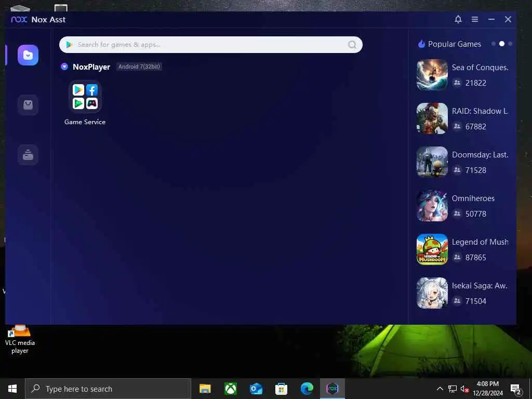The width and height of the screenshot is (532, 399).
Task: Click the muted volume tray icon
Action: (464, 389)
